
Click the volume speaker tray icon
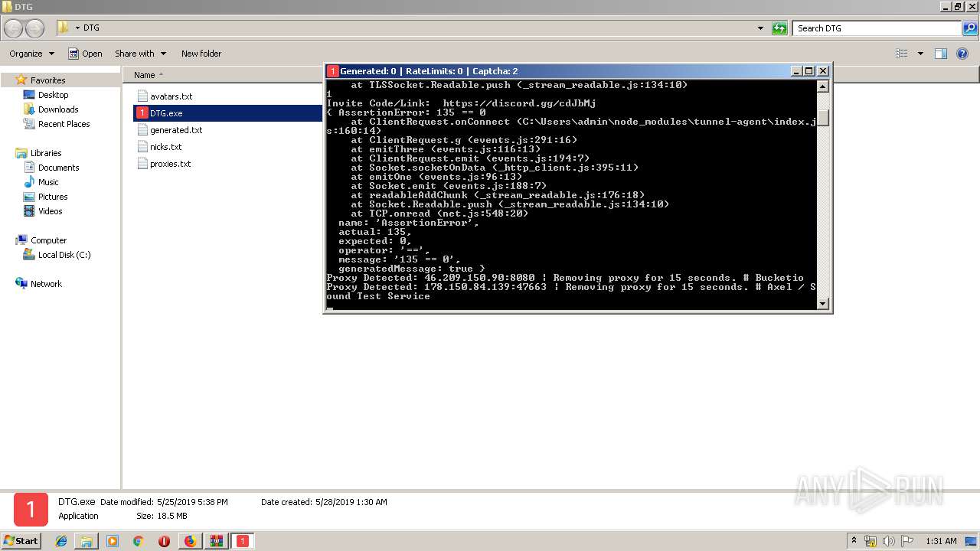coord(888,541)
